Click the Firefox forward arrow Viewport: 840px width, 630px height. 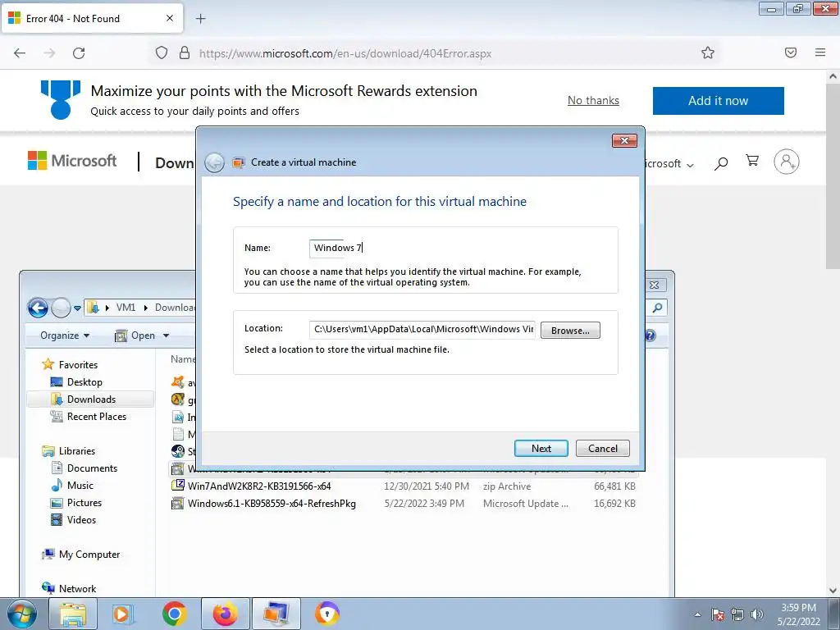tap(49, 53)
